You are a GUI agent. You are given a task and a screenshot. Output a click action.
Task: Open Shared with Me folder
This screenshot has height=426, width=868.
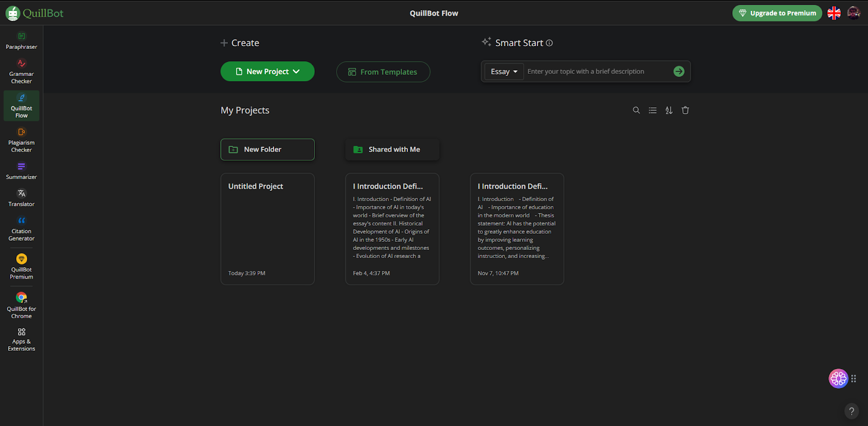coord(392,150)
